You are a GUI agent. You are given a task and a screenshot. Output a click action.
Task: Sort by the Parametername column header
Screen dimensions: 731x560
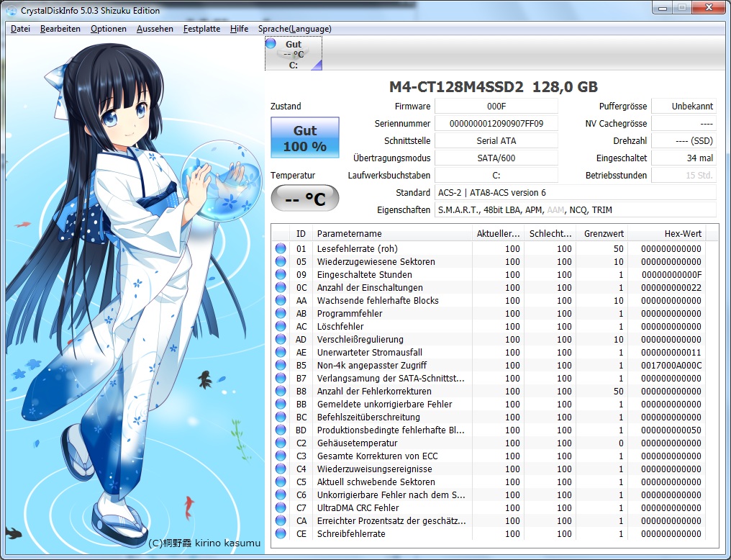(391, 234)
